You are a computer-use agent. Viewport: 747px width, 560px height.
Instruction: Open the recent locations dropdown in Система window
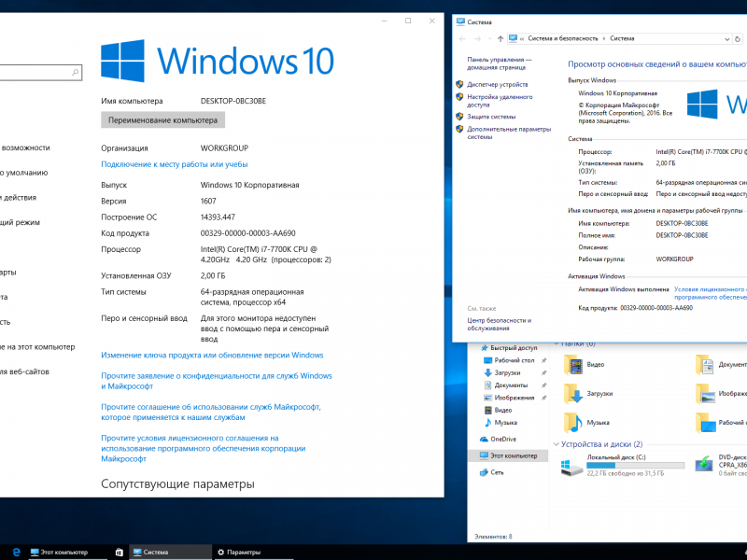489,39
